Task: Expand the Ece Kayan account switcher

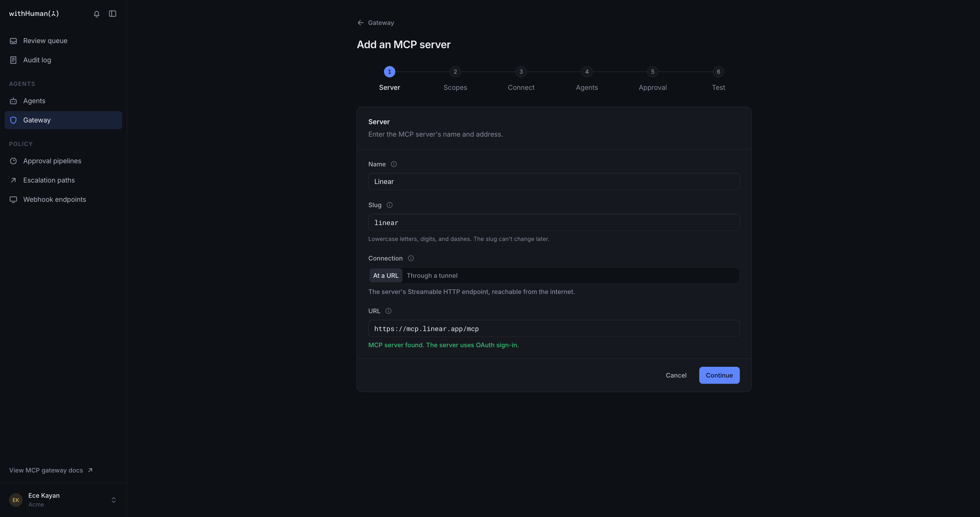Action: click(114, 500)
